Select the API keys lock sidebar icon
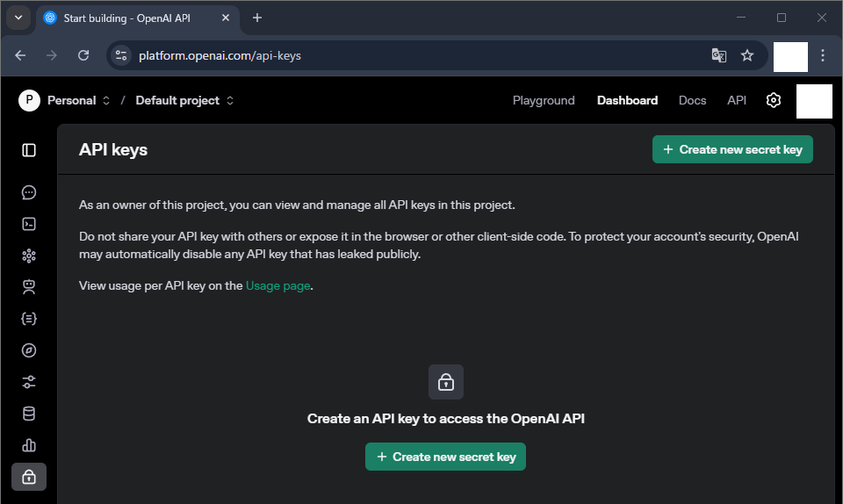The height and width of the screenshot is (504, 843). coord(29,477)
